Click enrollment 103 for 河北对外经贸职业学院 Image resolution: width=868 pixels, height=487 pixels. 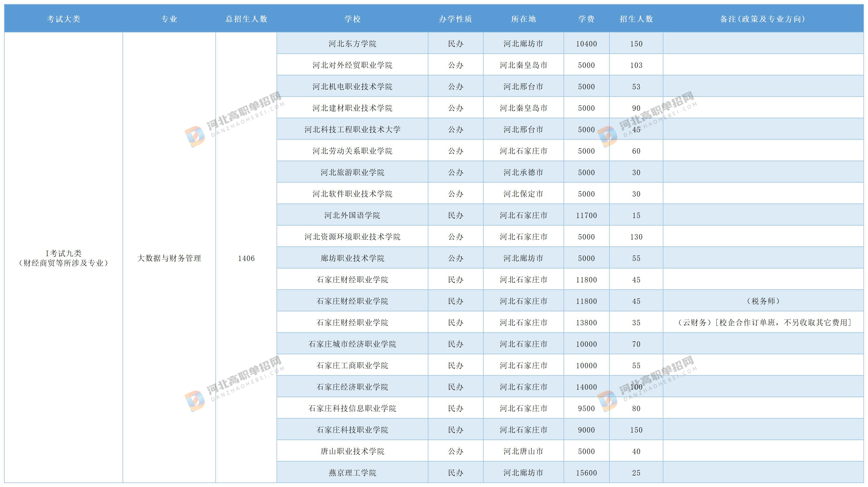click(x=636, y=65)
